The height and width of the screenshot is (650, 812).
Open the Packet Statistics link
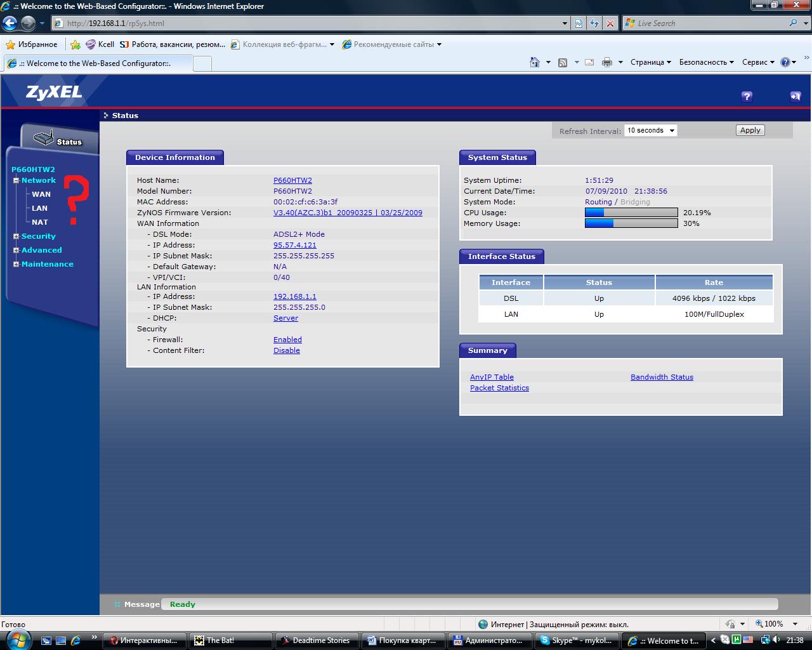499,388
